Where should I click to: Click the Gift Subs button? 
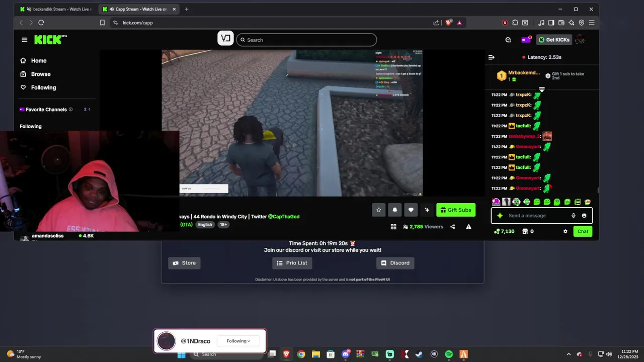click(x=456, y=210)
